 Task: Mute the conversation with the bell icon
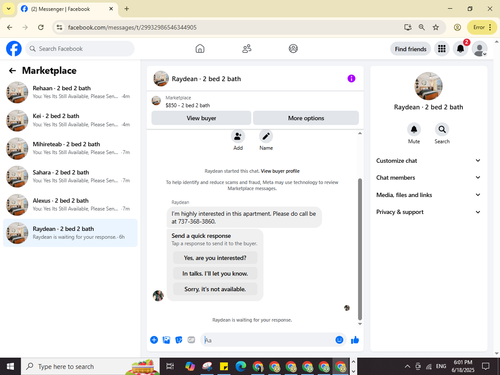pos(414,129)
